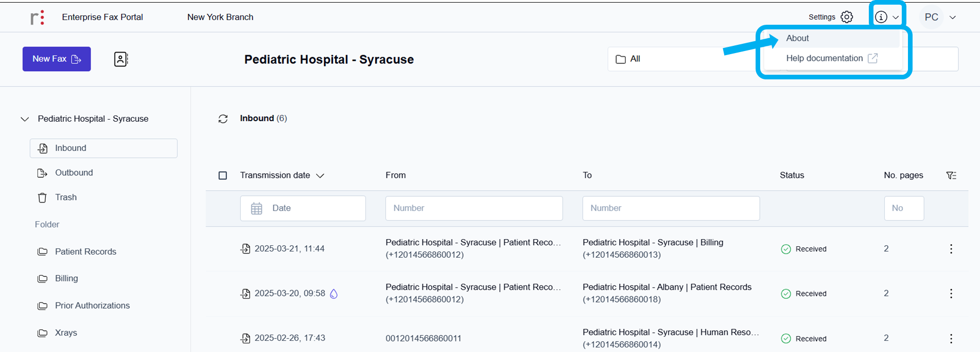This screenshot has height=352, width=980.
Task: Open the Prior Authorizations folder
Action: click(92, 306)
